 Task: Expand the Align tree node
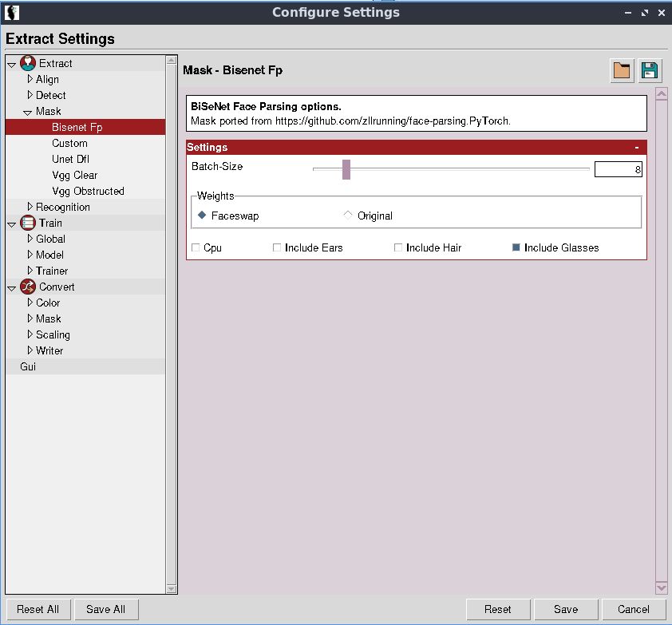[30, 79]
